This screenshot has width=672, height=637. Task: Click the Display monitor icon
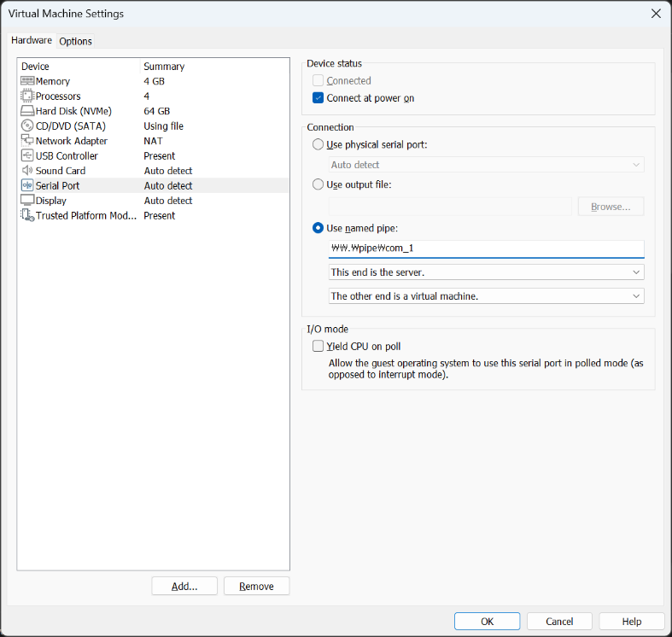[x=27, y=201]
